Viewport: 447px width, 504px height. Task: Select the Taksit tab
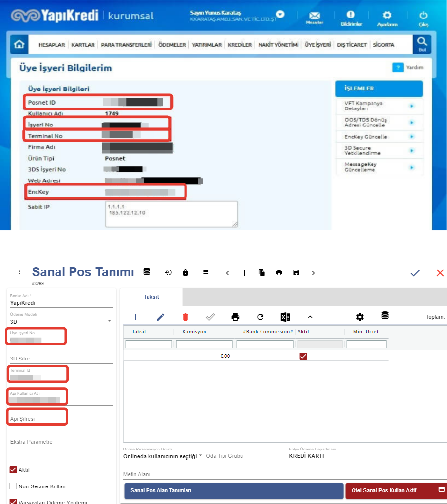pyautogui.click(x=151, y=297)
